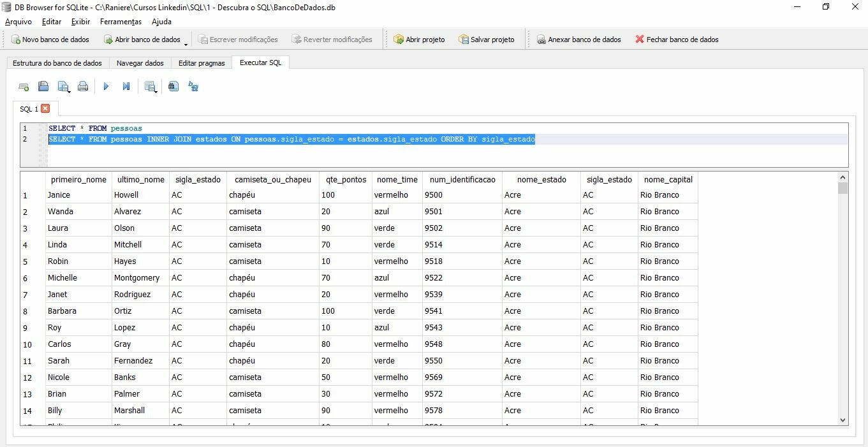The width and height of the screenshot is (868, 447).
Task: Open find in SQL editor binoculars icon
Action: (173, 87)
